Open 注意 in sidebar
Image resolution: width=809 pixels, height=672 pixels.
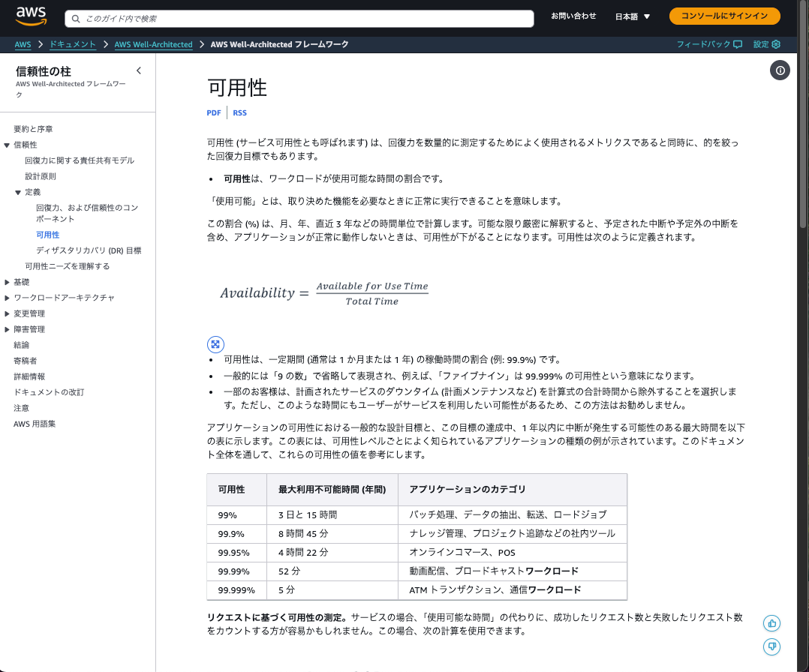pos(21,408)
